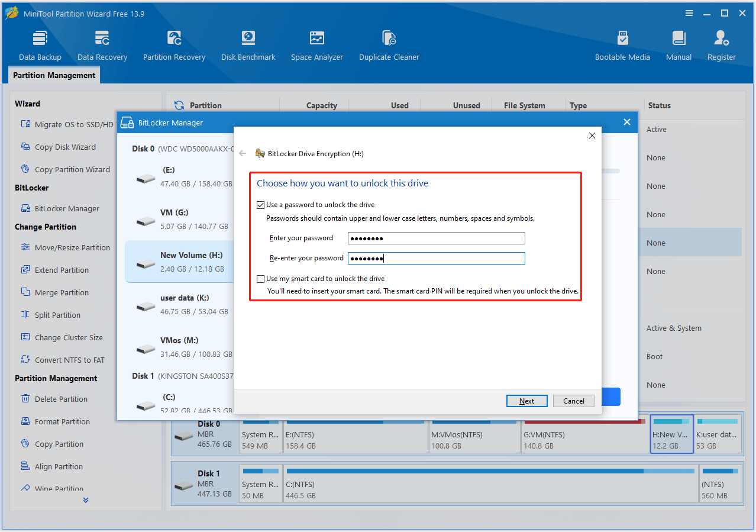Choose Format Partition

tap(55, 421)
